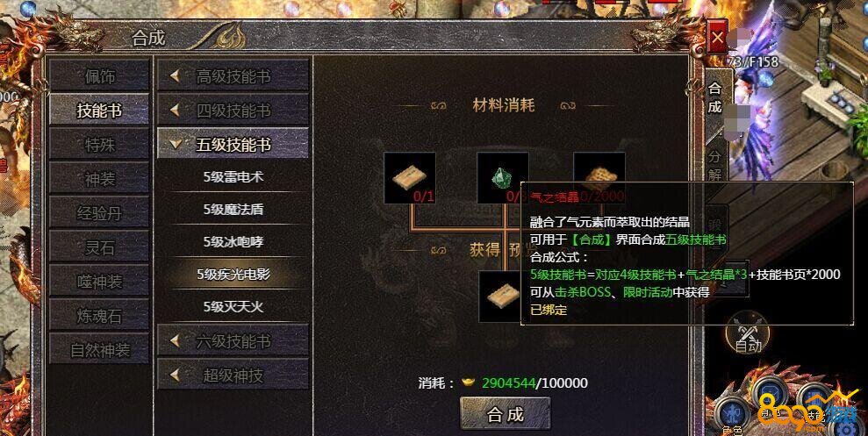Click the skill page material icon
This screenshot has width=868, height=436.
(x=599, y=168)
